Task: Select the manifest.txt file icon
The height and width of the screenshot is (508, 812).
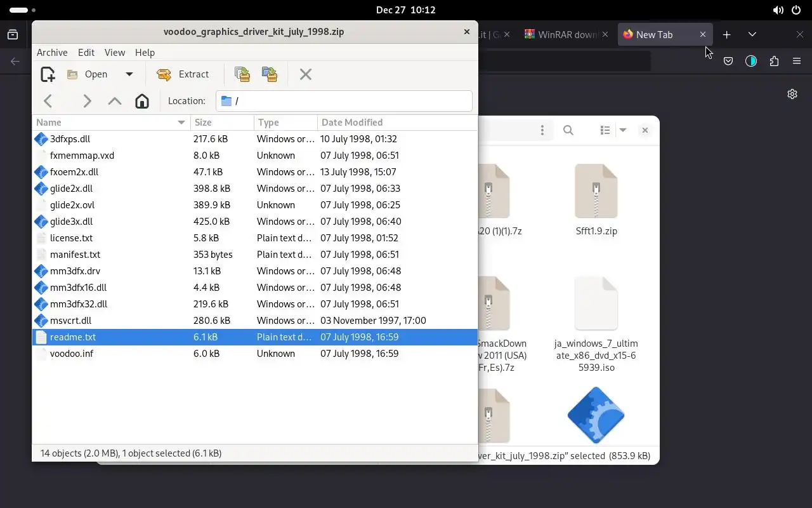Action: pyautogui.click(x=41, y=255)
